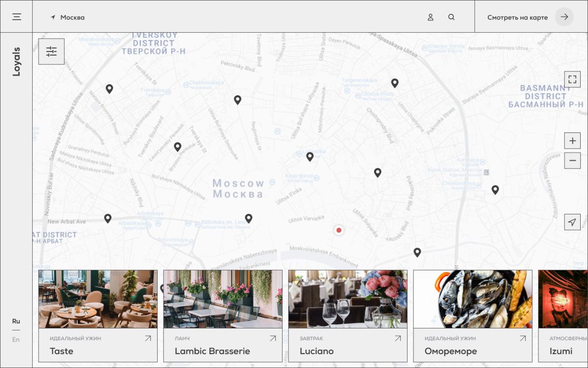Viewport: 588px width, 368px height.
Task: Select map pin near Lubyanka
Action: [310, 157]
